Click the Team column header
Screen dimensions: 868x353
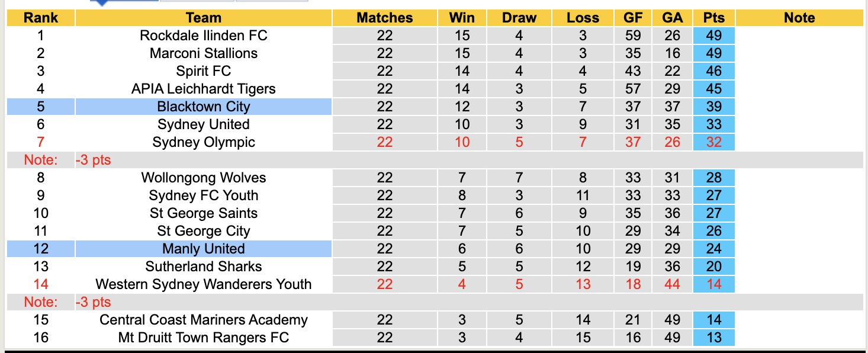[x=203, y=18]
